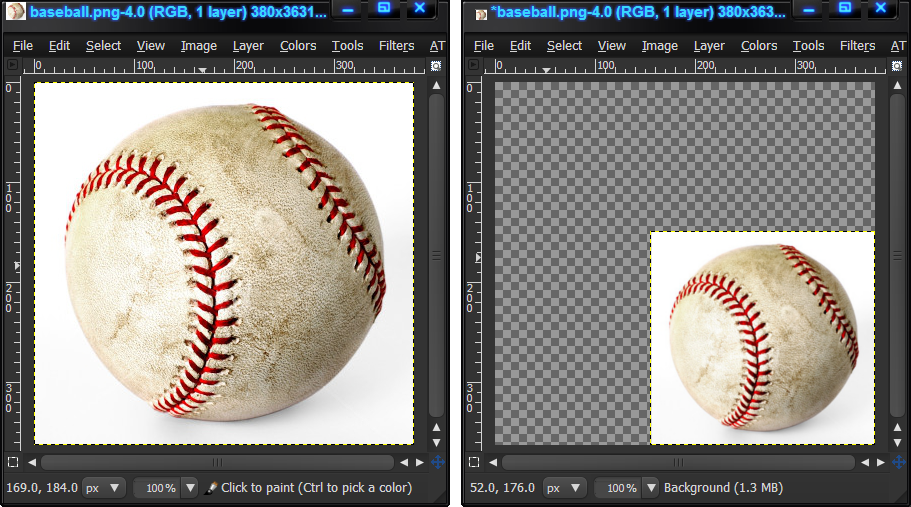Click image menu arrow at ruler corner, right window
911x507 pixels.
474,65
